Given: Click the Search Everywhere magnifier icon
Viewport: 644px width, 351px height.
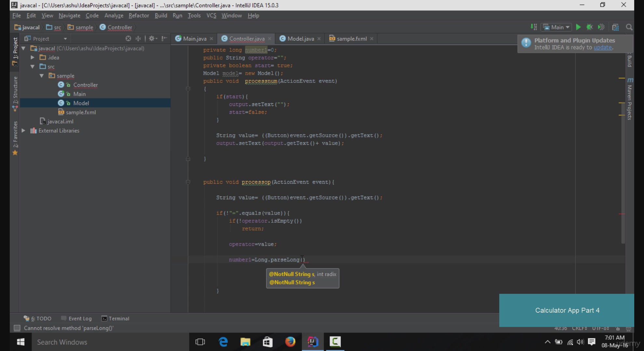Looking at the screenshot, I should pyautogui.click(x=629, y=27).
